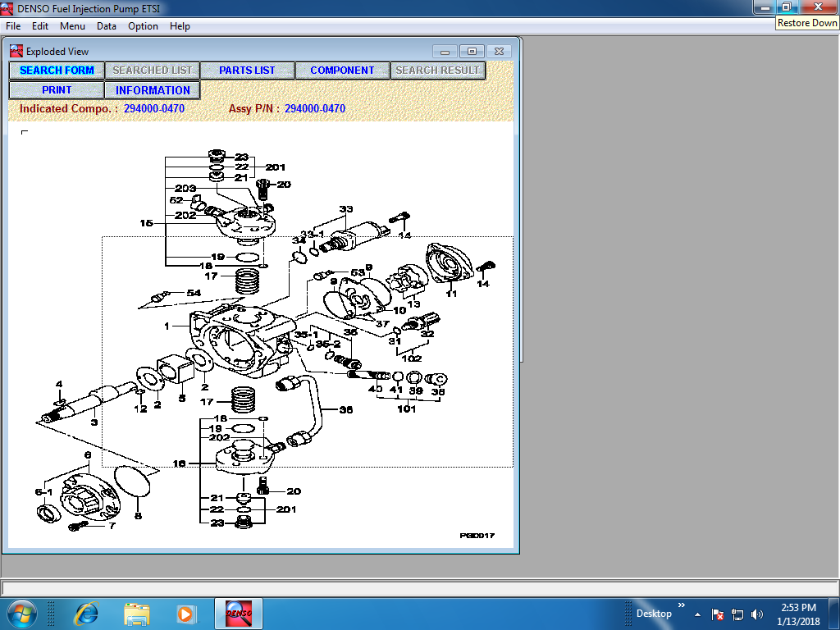840x630 pixels.
Task: Click part label 36 fuel pipe
Action: point(346,410)
